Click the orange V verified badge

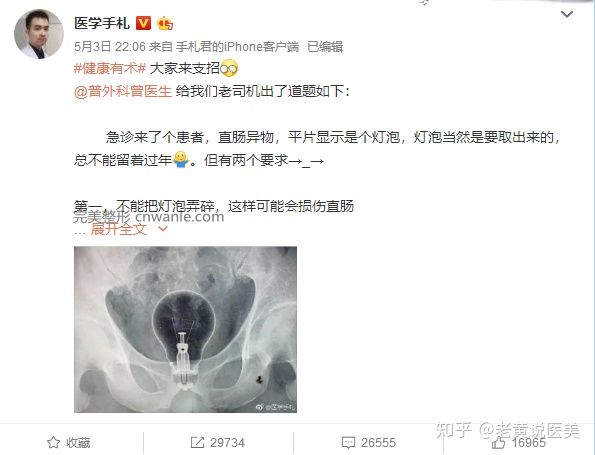coord(143,24)
